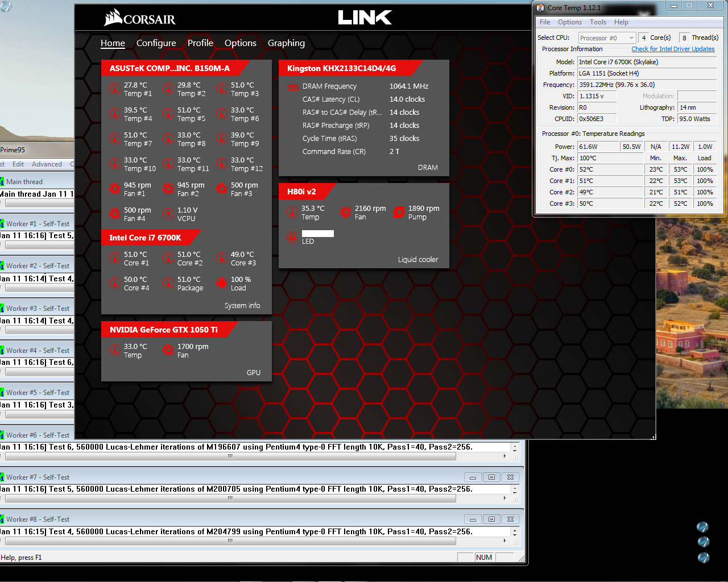The image size is (728, 582).
Task: Open the Tools menu in Core Temp
Action: click(598, 22)
